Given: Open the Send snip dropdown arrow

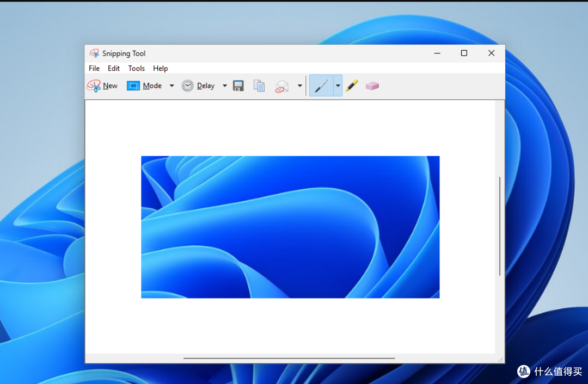Looking at the screenshot, I should click(299, 86).
